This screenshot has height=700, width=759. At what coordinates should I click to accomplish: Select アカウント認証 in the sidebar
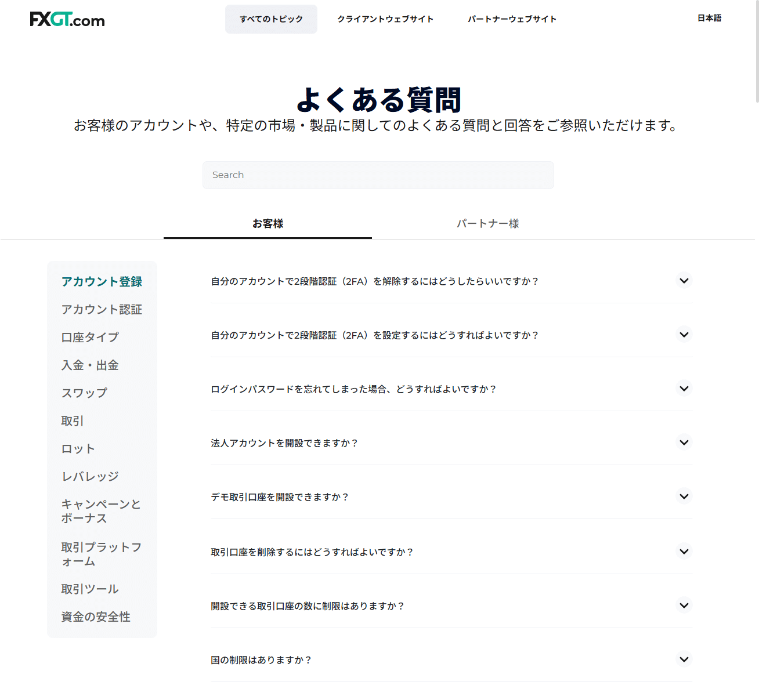[x=102, y=310]
